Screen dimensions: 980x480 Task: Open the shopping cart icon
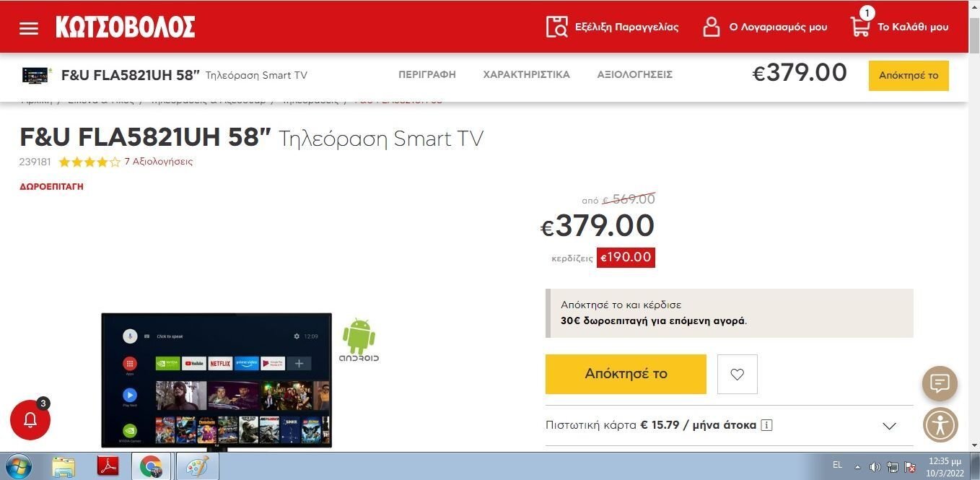point(859,27)
